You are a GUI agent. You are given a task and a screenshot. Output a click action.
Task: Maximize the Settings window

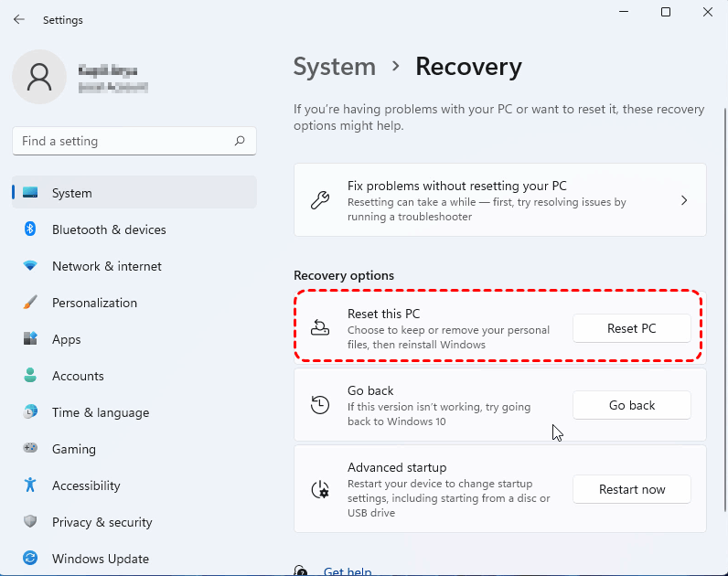pos(666,12)
